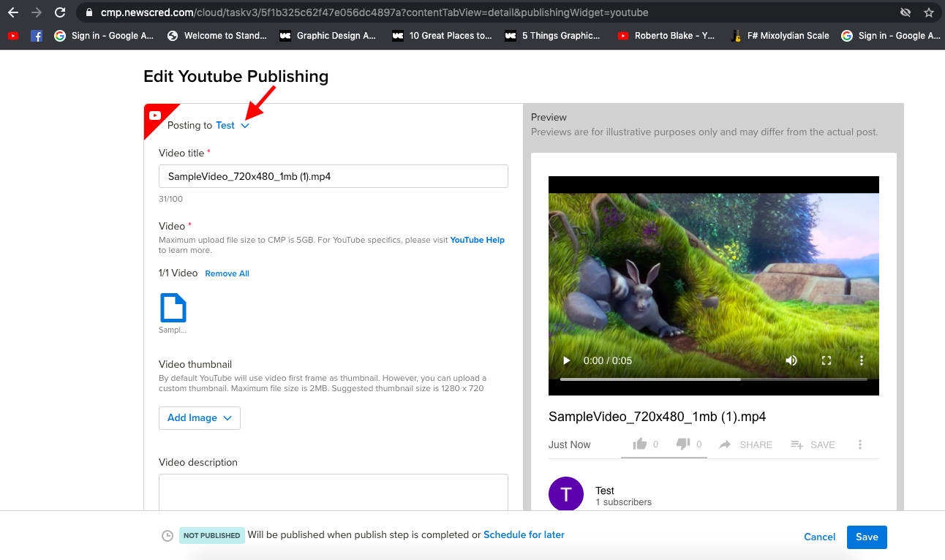Open the video player's three-dot options

862,360
